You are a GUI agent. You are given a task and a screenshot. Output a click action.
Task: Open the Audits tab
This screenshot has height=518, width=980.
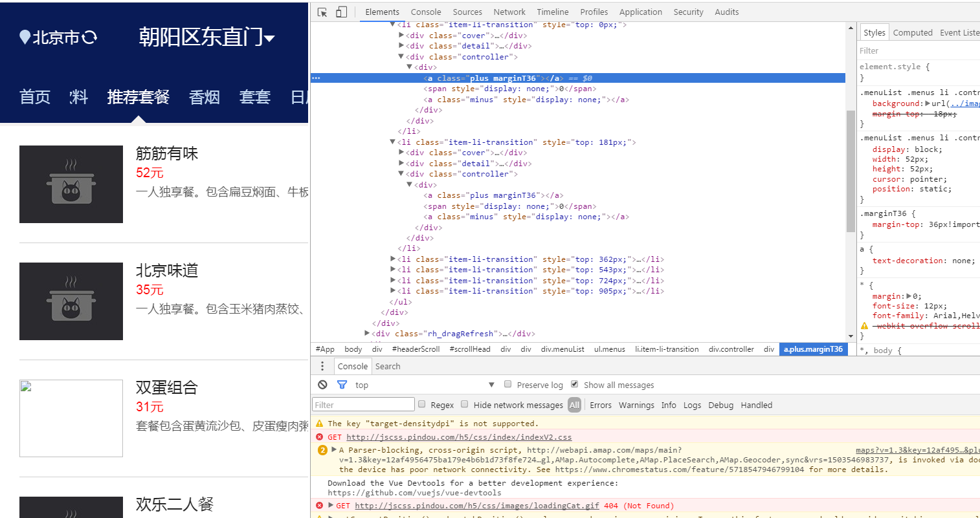tap(727, 12)
